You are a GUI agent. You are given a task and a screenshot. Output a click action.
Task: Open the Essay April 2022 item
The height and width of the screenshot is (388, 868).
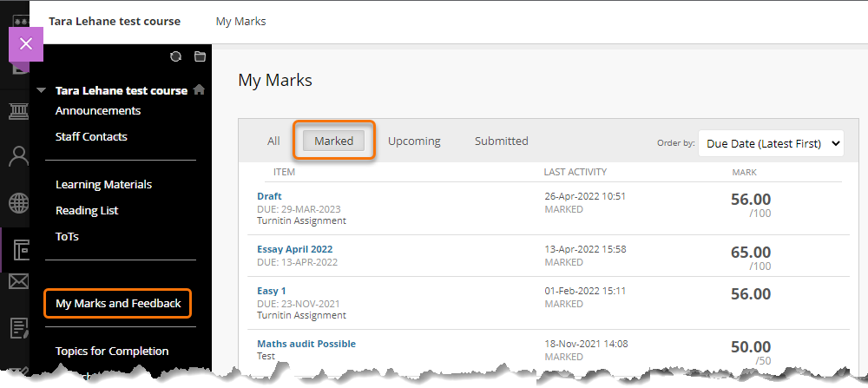(294, 249)
